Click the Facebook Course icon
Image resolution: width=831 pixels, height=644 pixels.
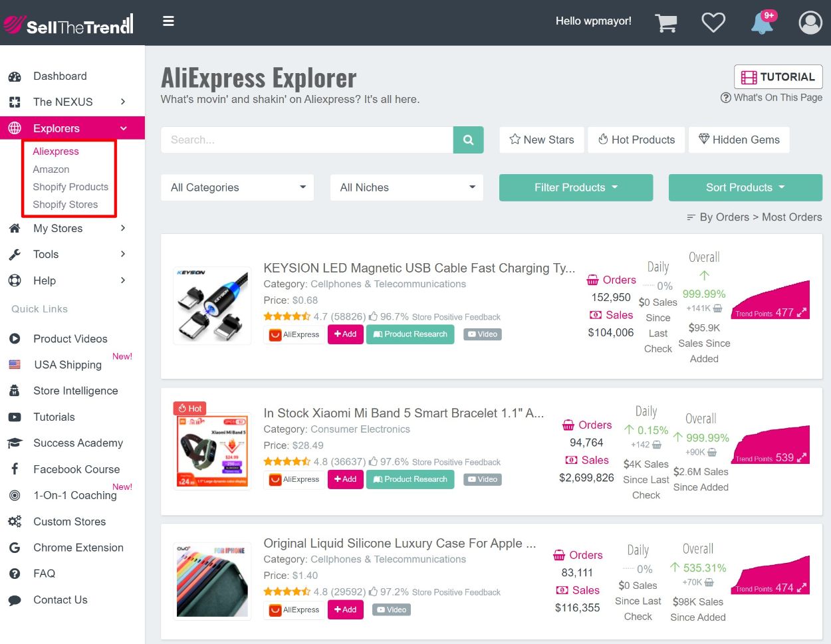point(15,469)
